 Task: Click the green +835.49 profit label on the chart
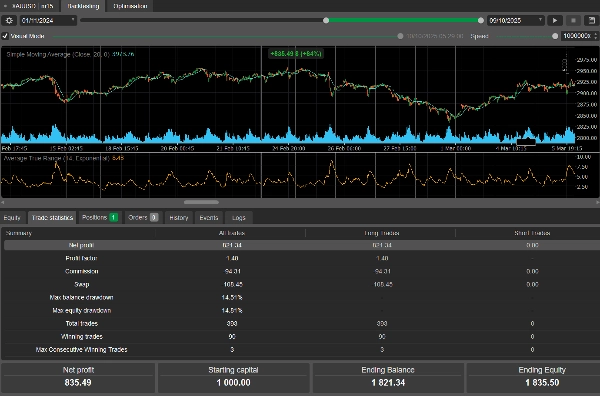[296, 54]
